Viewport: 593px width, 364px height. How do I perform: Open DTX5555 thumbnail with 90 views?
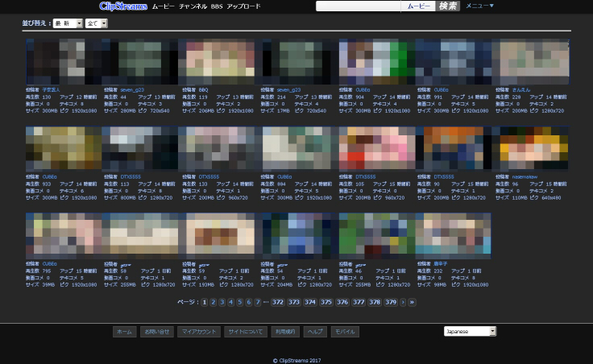(x=454, y=148)
